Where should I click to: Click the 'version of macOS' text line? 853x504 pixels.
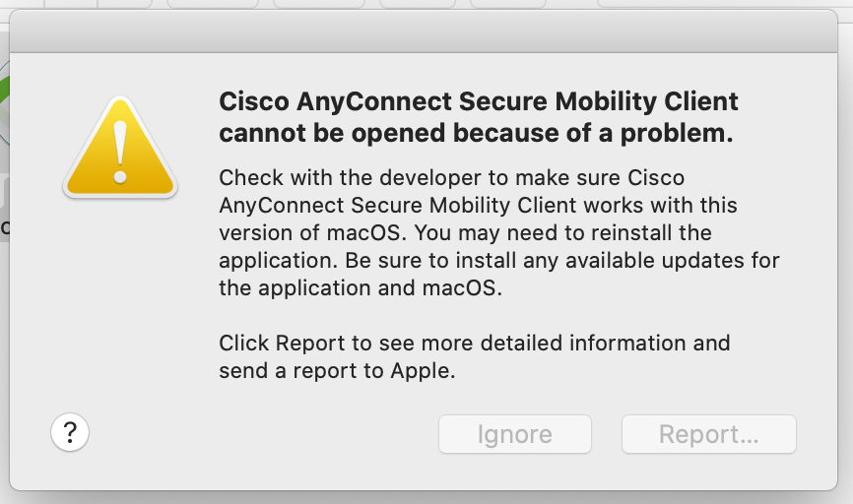465,232
